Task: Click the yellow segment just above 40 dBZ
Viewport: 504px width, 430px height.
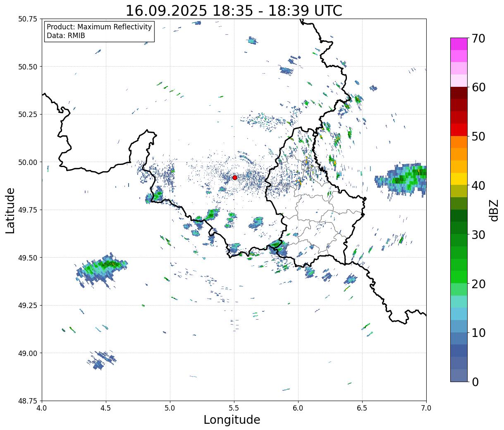Action: pos(459,179)
